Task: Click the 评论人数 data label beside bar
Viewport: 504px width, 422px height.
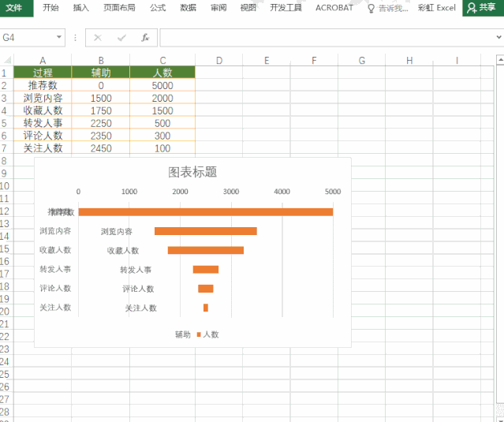Action: click(x=138, y=289)
